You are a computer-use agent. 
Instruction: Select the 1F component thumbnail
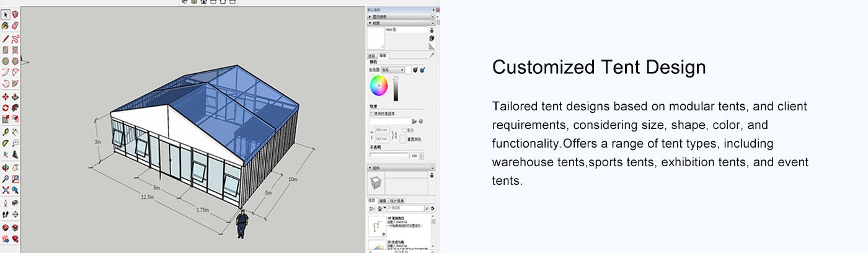click(x=377, y=227)
